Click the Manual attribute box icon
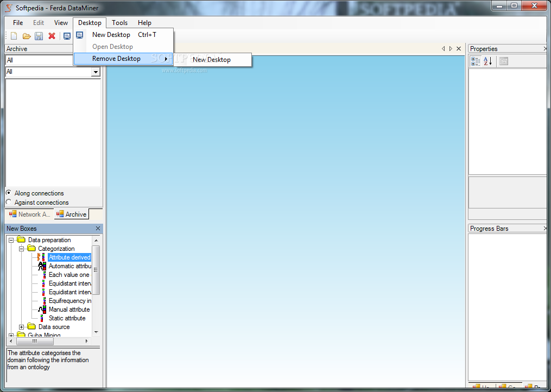 coord(42,309)
